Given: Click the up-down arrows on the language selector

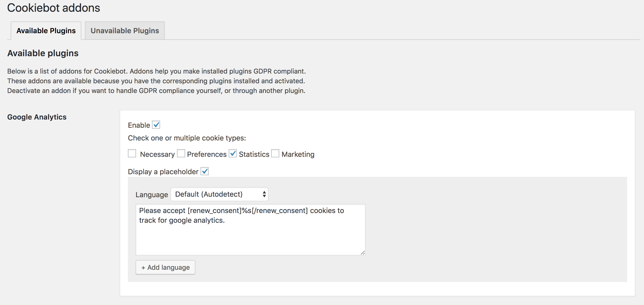Looking at the screenshot, I should [264, 194].
